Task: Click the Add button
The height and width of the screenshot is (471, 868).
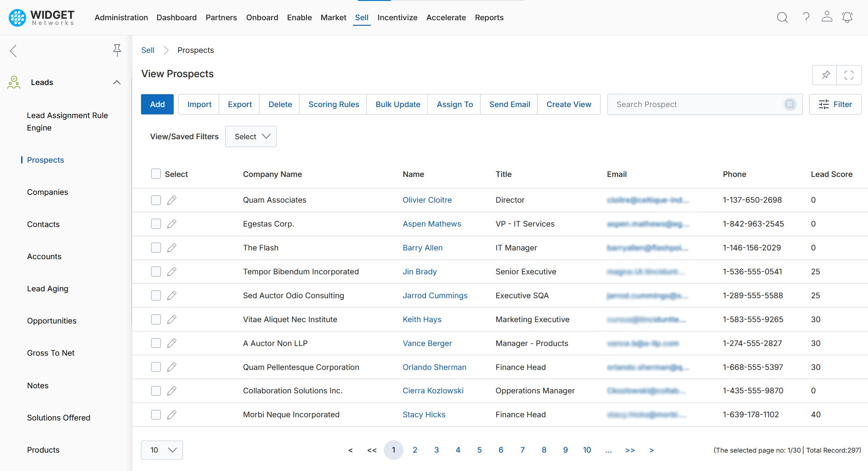Action: point(157,104)
